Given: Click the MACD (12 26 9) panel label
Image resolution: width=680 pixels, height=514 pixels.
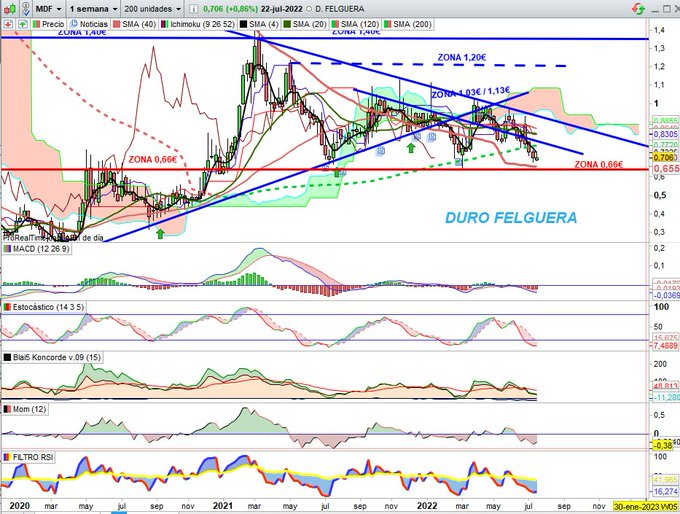Looking at the screenshot, I should [x=36, y=249].
